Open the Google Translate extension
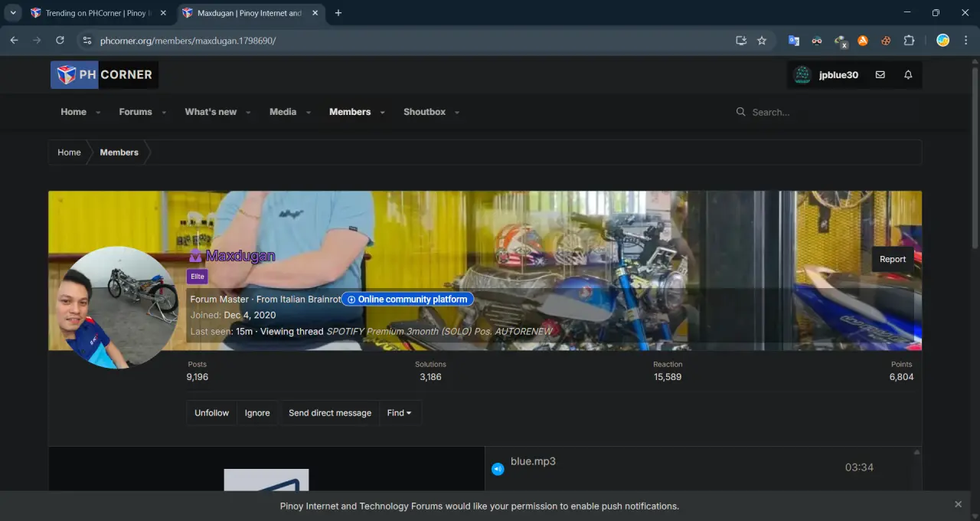980x521 pixels. [794, 41]
